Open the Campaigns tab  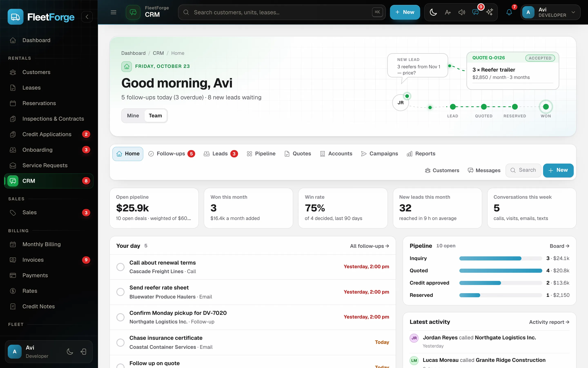[x=380, y=154]
